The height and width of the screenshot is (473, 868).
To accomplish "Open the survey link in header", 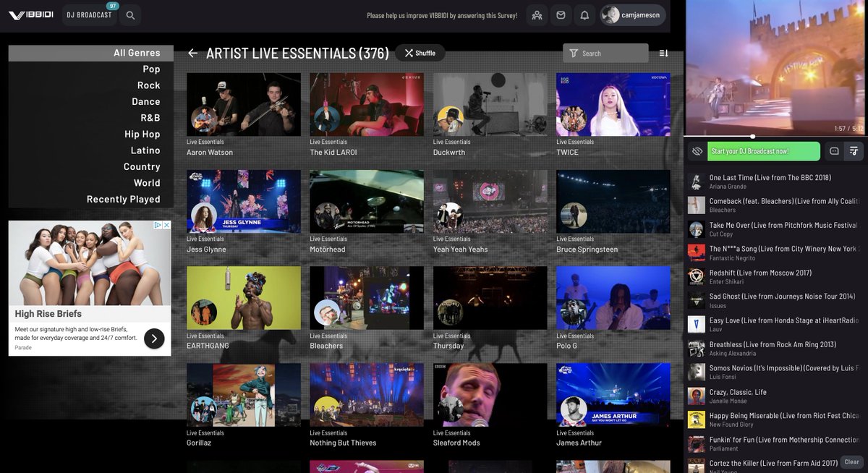I will pyautogui.click(x=442, y=15).
